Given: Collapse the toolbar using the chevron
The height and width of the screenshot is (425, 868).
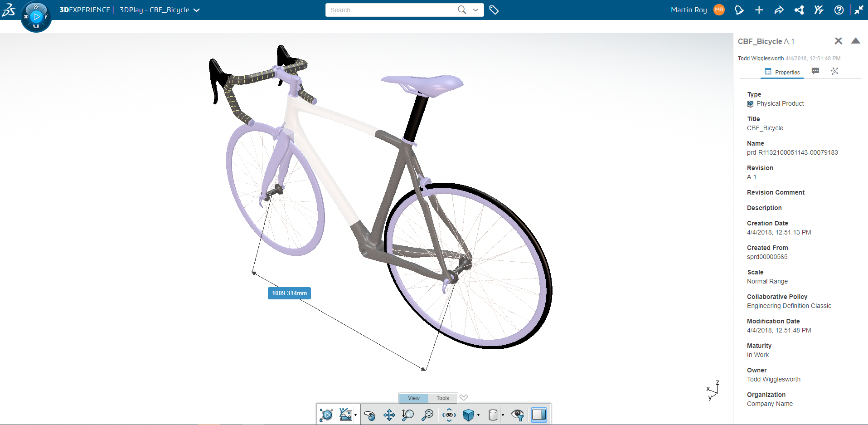Looking at the screenshot, I should [x=463, y=398].
